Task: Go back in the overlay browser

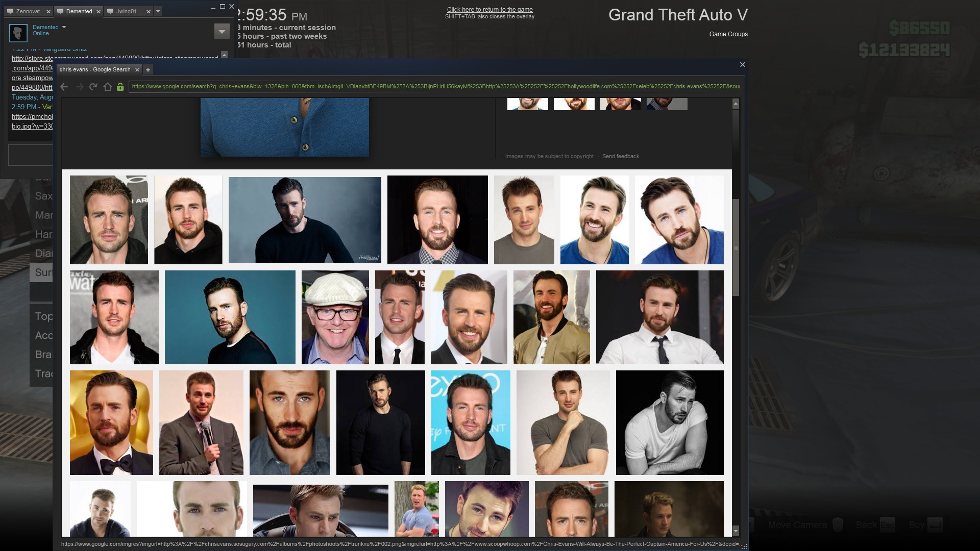Action: 64,87
